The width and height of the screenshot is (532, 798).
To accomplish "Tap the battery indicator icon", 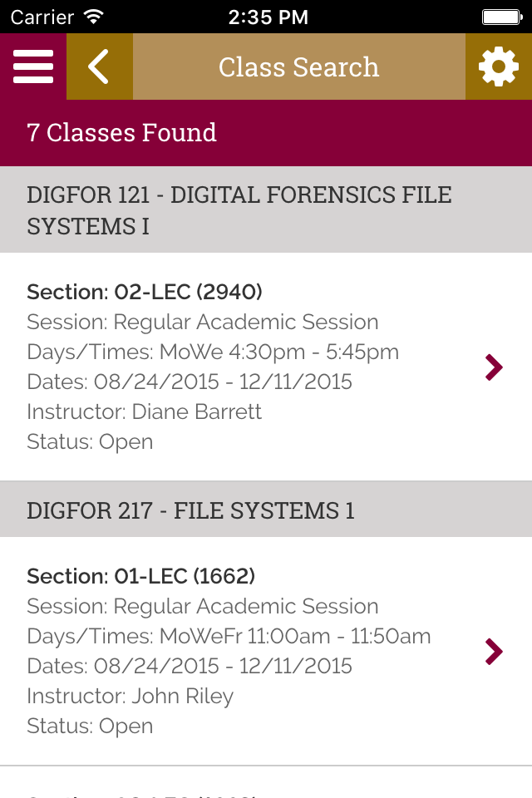I will [501, 17].
